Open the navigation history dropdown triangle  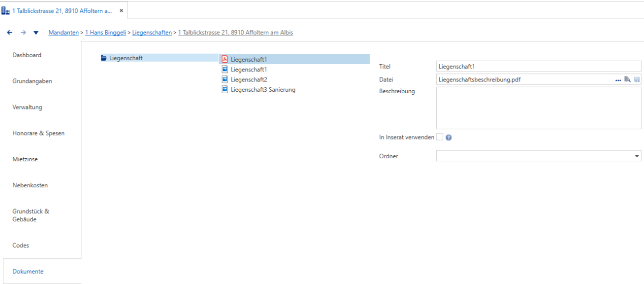point(35,33)
